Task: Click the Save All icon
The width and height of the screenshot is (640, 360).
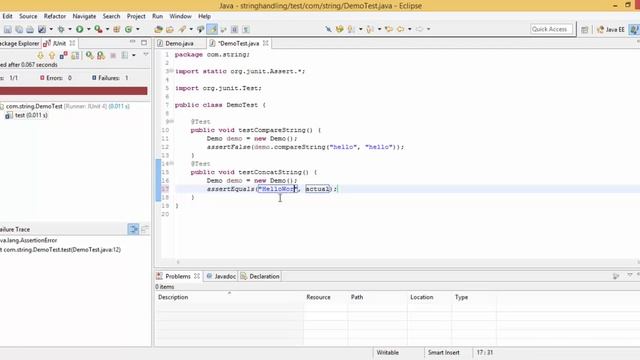Action: [19, 29]
